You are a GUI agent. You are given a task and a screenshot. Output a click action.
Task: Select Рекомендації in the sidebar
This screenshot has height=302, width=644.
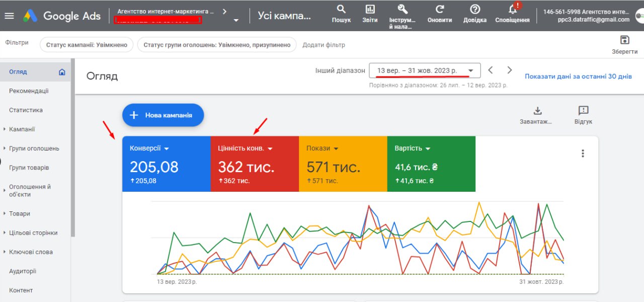click(29, 91)
